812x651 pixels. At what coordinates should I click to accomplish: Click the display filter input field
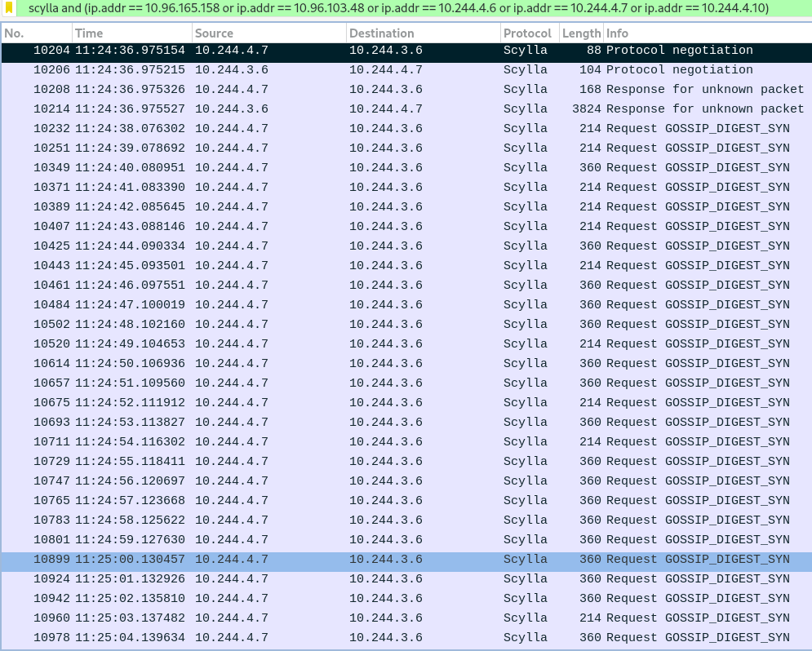tap(415, 8)
